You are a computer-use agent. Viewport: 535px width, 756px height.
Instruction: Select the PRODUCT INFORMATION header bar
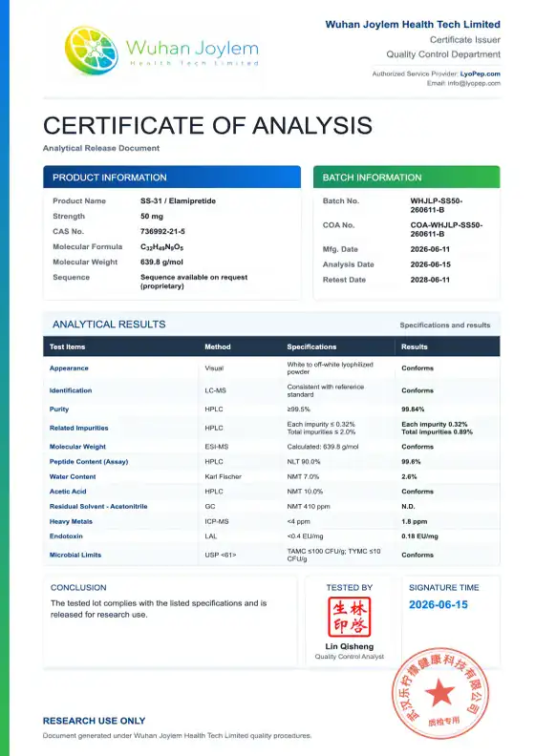pos(172,177)
